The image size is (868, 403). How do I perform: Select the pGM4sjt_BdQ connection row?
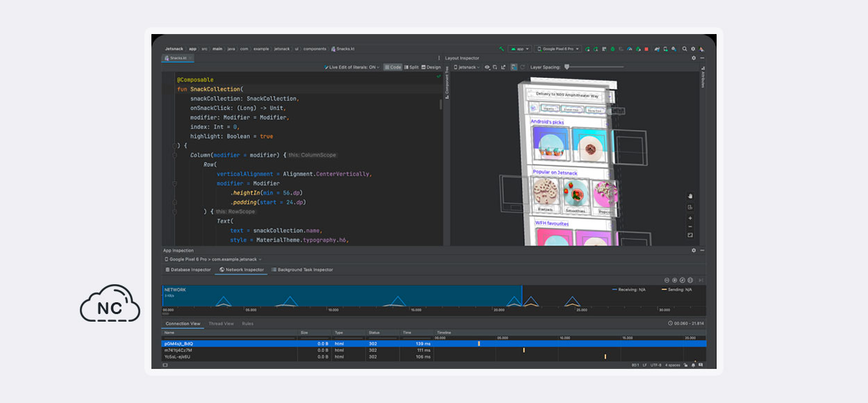coord(434,343)
